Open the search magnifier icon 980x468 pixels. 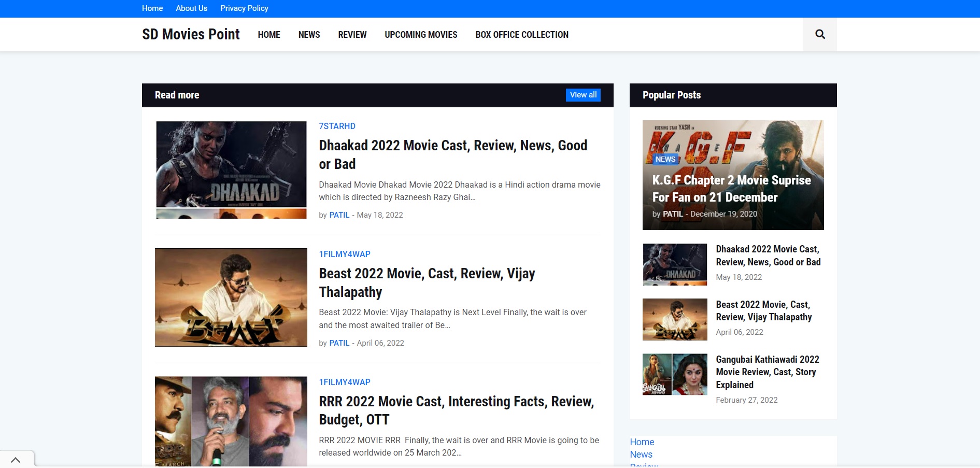pyautogui.click(x=820, y=34)
